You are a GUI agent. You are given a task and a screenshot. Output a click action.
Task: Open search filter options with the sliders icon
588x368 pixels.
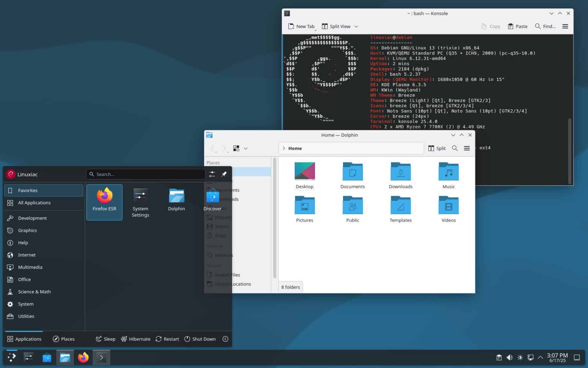212,174
